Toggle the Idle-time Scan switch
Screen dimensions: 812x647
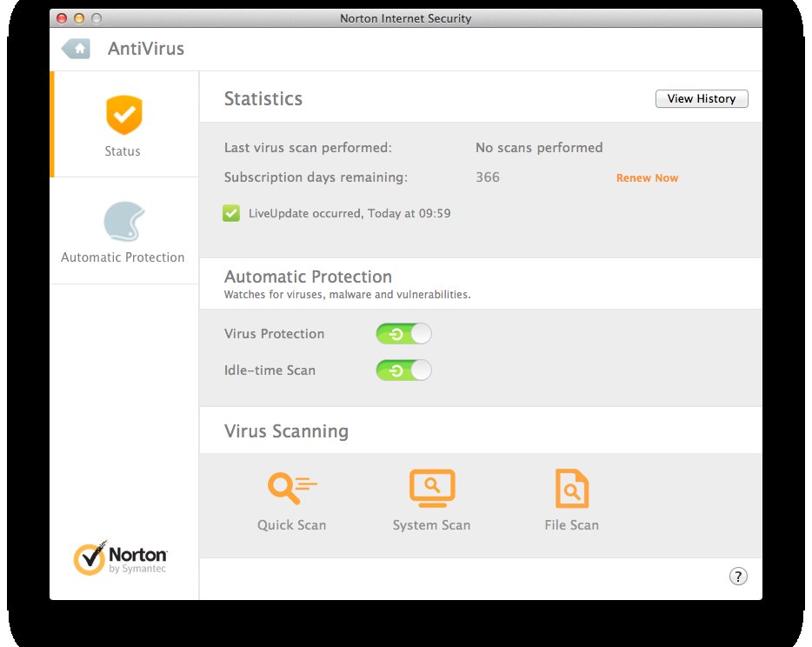click(x=403, y=370)
